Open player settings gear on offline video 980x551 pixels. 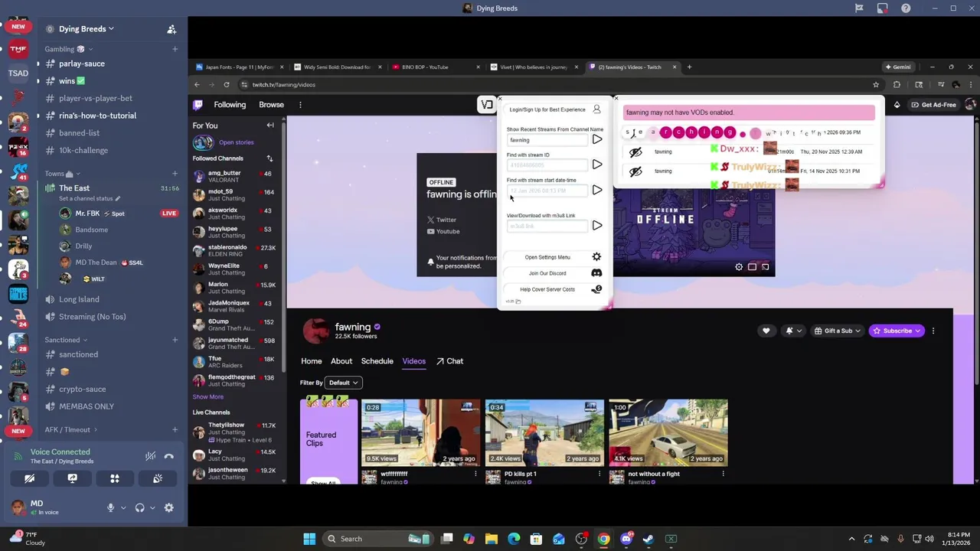click(739, 267)
